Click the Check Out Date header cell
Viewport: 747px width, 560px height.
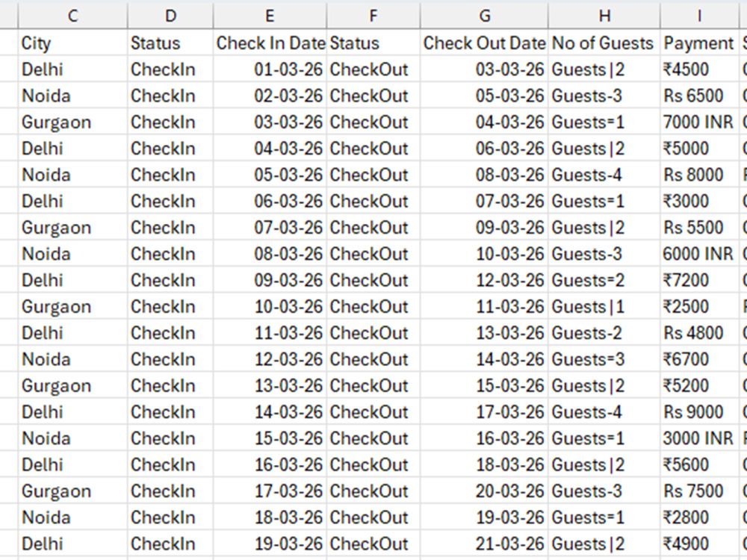(484, 43)
